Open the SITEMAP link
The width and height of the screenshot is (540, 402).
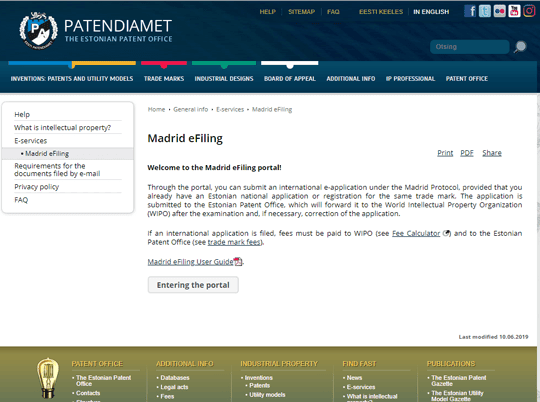tap(301, 12)
